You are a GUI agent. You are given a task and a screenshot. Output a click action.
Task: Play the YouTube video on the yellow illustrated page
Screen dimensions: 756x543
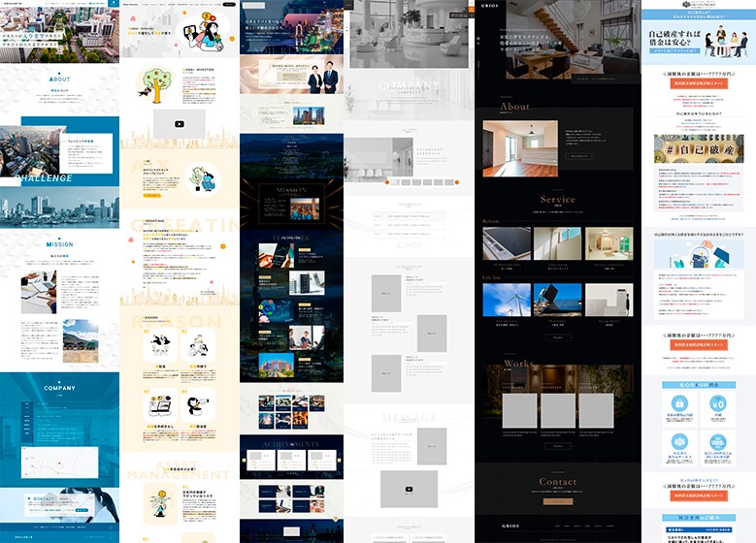point(180,124)
